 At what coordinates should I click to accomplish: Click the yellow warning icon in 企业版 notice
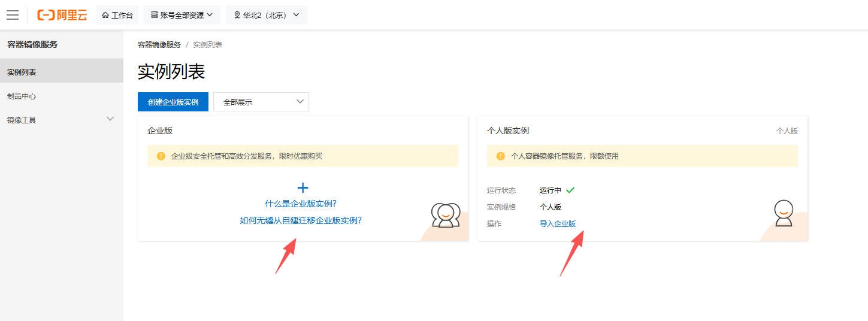(x=161, y=156)
